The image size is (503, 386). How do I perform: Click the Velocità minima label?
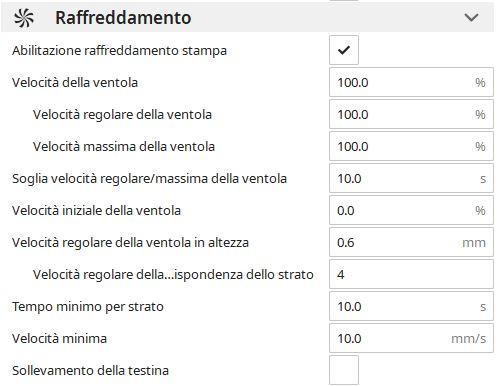pyautogui.click(x=59, y=338)
